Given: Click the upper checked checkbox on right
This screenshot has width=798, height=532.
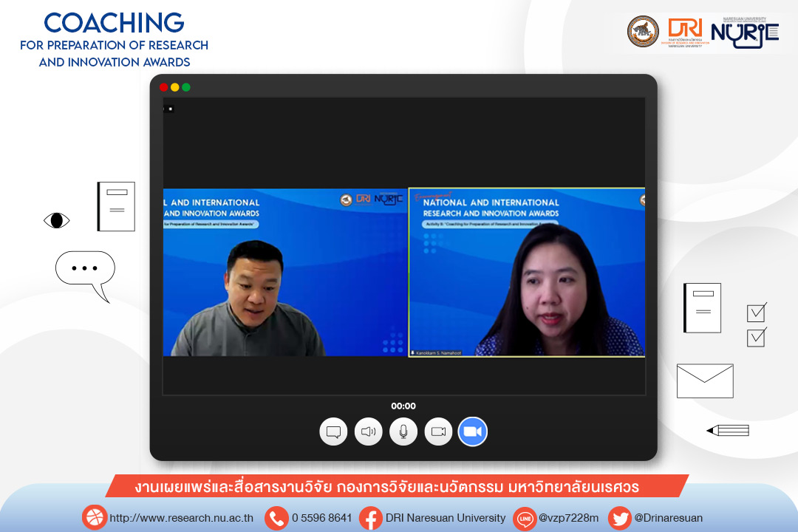Looking at the screenshot, I should tap(757, 312).
